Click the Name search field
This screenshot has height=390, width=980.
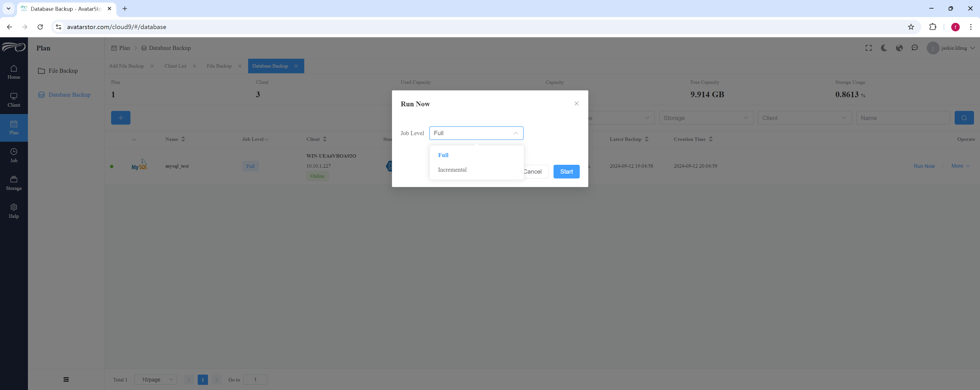903,118
